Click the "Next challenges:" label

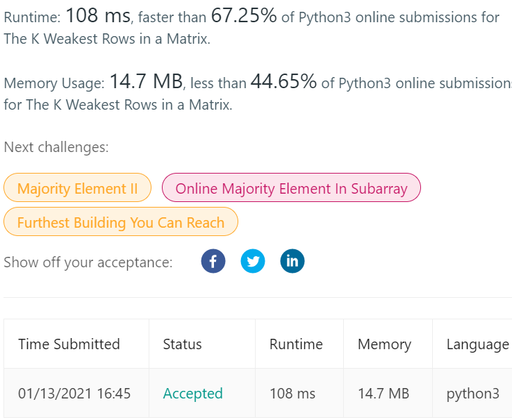(56, 147)
